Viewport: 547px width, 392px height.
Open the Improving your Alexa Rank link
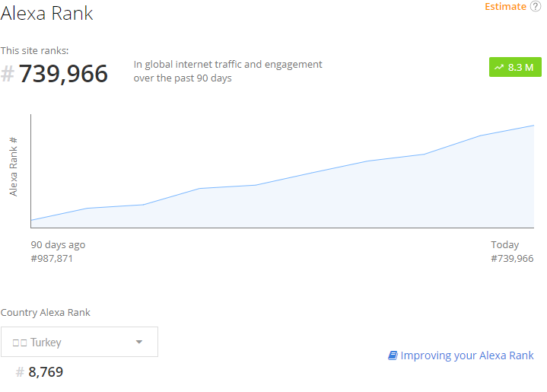[467, 355]
